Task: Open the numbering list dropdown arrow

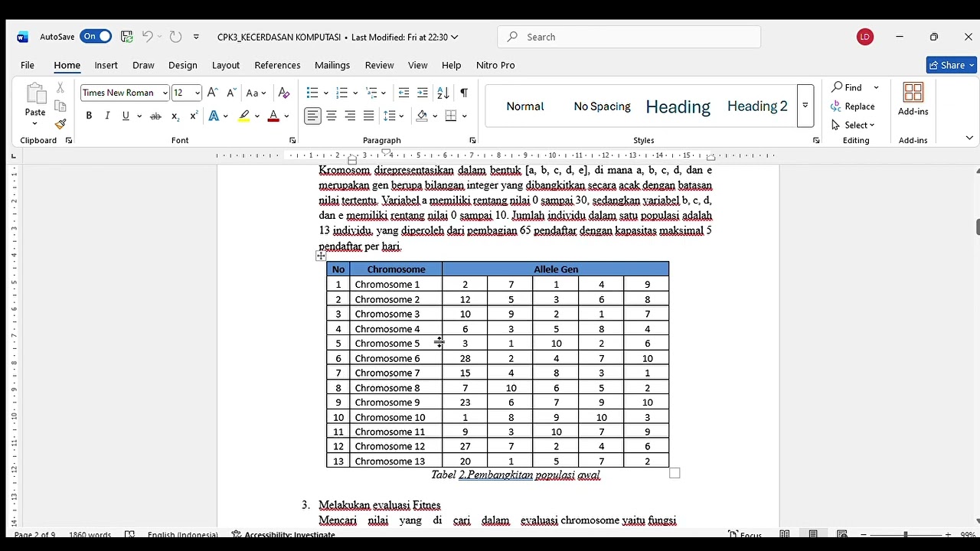Action: [x=355, y=93]
